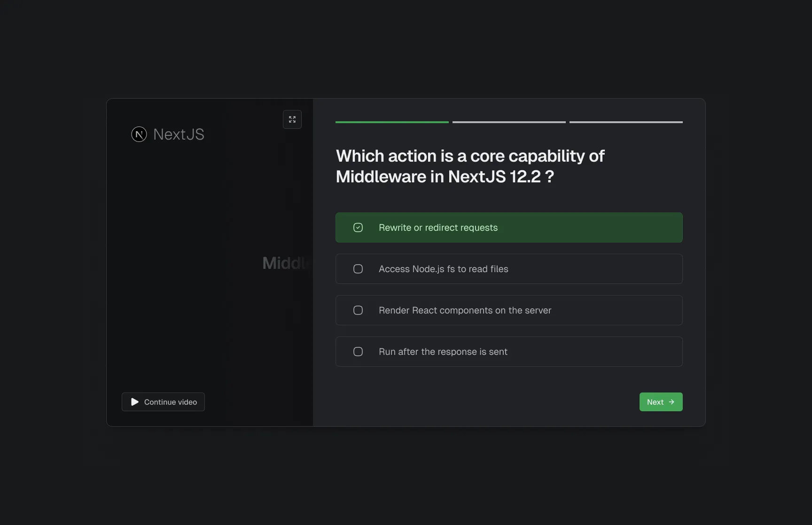The height and width of the screenshot is (525, 812).
Task: Pick the answer text Render React components on the server
Action: tap(465, 310)
